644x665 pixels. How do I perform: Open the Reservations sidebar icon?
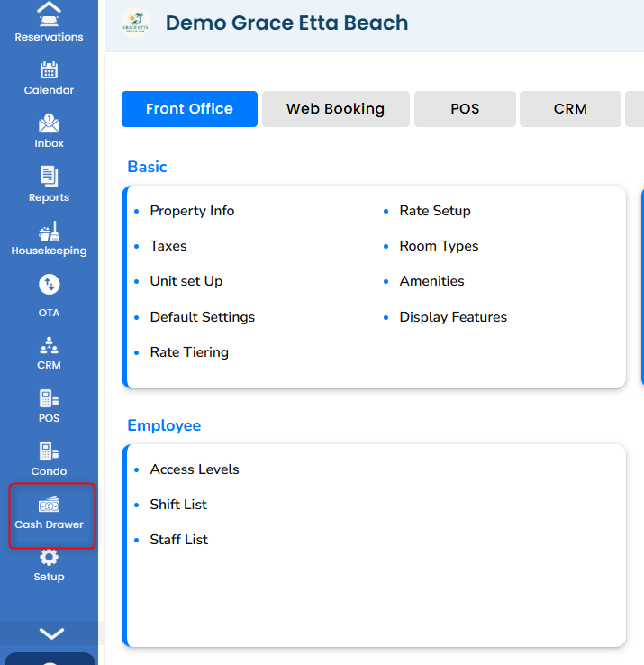(x=49, y=23)
